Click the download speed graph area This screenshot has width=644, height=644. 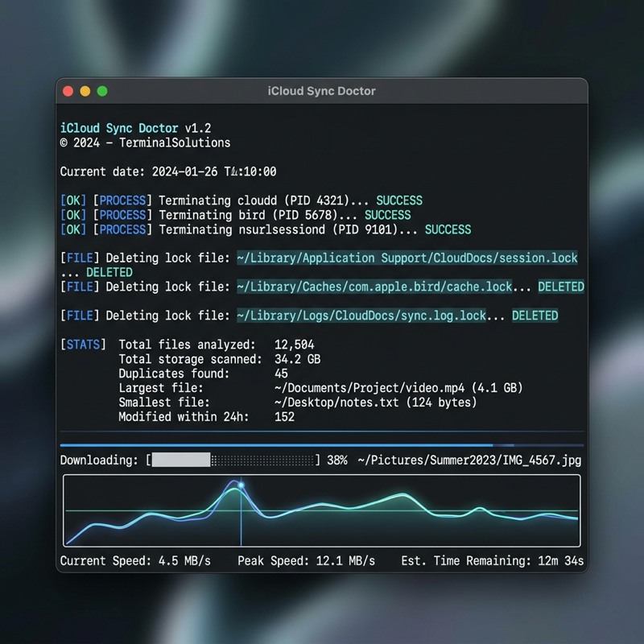click(321, 510)
